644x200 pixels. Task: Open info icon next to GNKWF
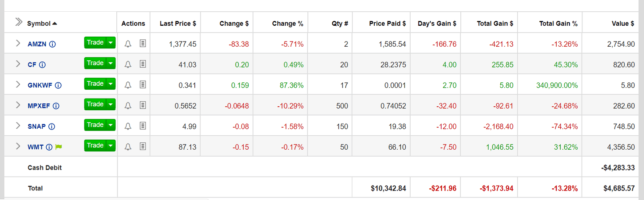tap(58, 85)
